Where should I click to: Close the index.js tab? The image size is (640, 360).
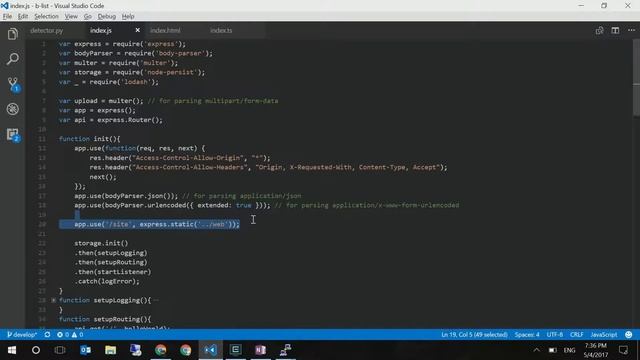click(x=138, y=30)
